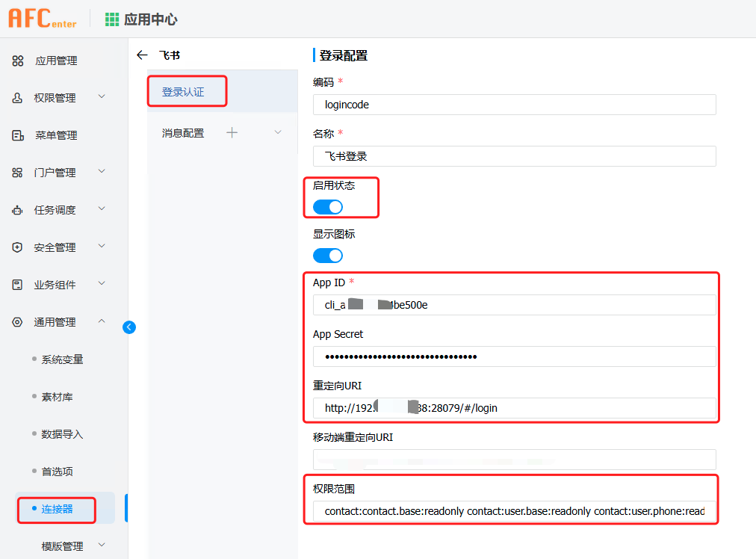
Task: Click the AFCenter logo
Action: click(43, 19)
